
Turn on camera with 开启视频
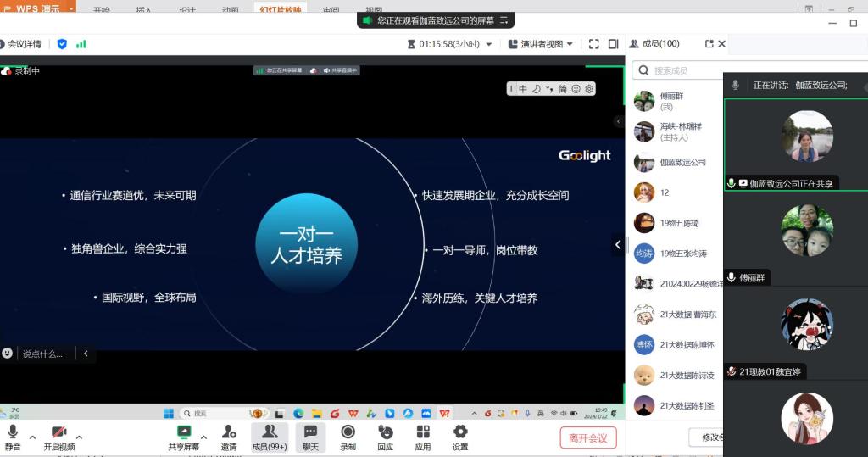[58, 436]
